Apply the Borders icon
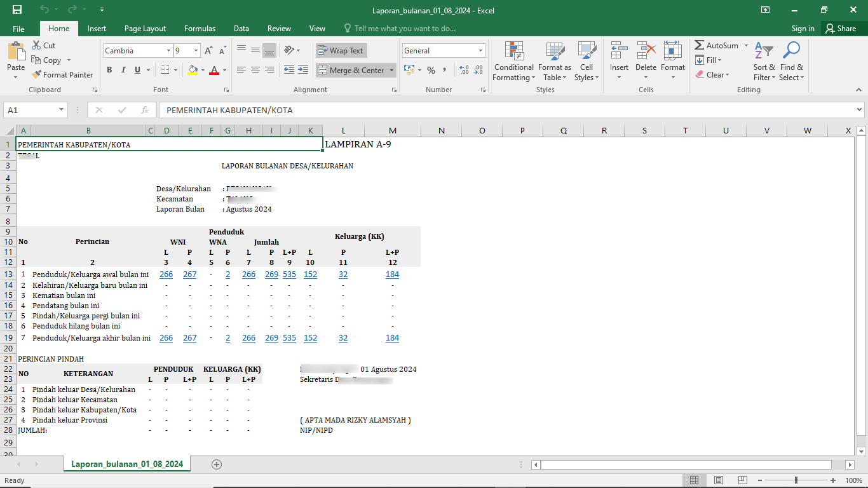Image resolution: width=868 pixels, height=488 pixels. pyautogui.click(x=165, y=70)
